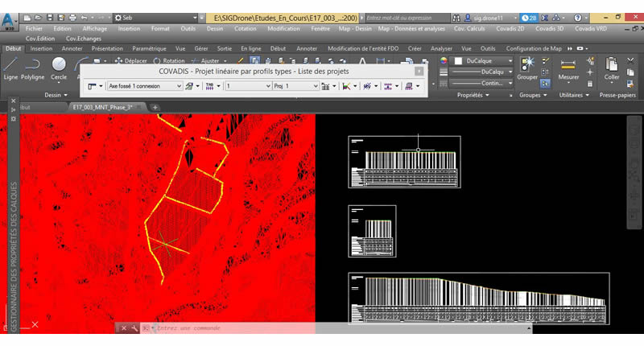644x346 pixels.
Task: Expand the Groupes panel
Action: 533,95
